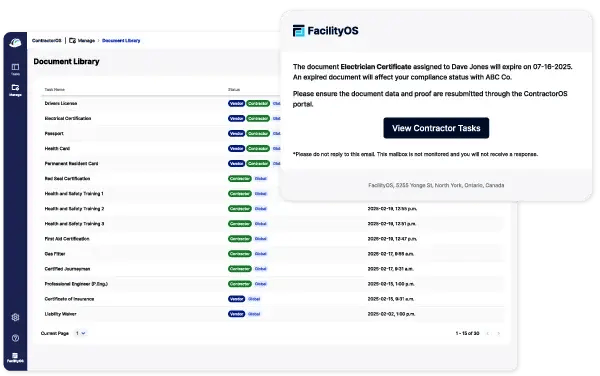Open the settings gear in sidebar
The height and width of the screenshot is (376, 600).
point(15,317)
